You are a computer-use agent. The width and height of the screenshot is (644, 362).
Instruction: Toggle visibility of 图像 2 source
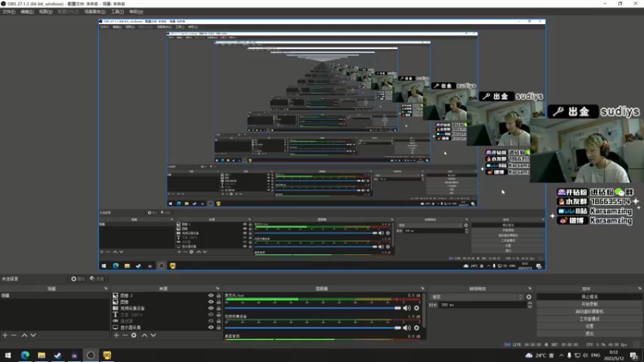tap(211, 295)
